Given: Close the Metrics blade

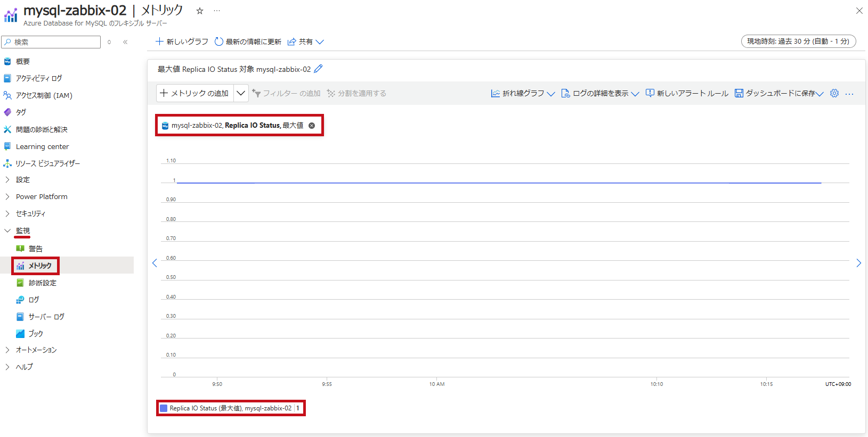Looking at the screenshot, I should click(859, 11).
